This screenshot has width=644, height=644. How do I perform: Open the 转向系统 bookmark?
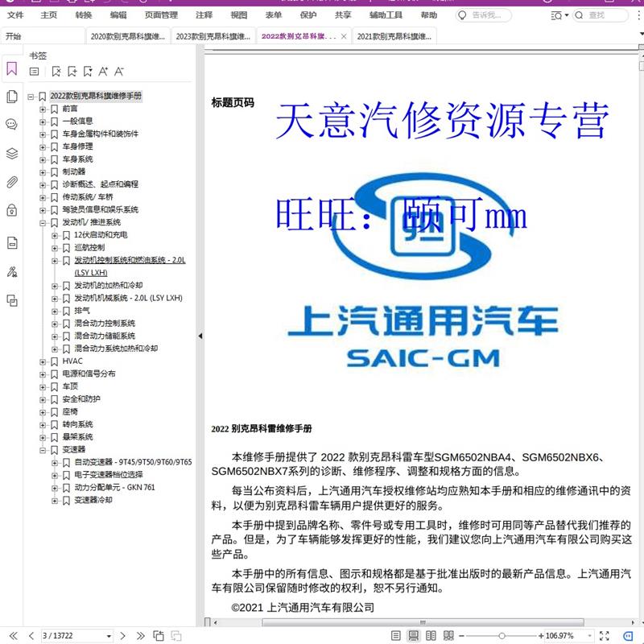pos(77,424)
